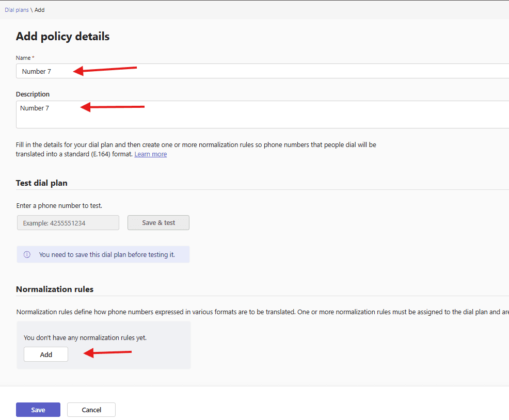Save the dial plan

(38, 410)
